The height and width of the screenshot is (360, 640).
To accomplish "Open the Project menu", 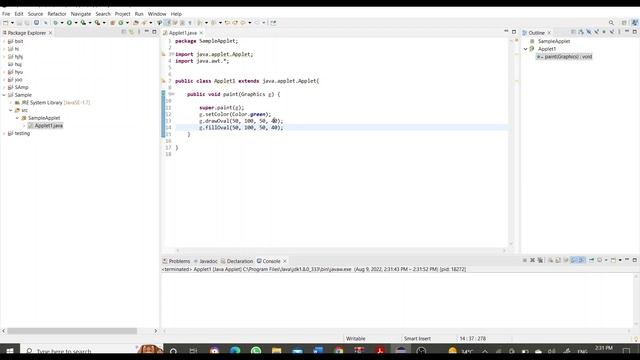I will (x=122, y=14).
